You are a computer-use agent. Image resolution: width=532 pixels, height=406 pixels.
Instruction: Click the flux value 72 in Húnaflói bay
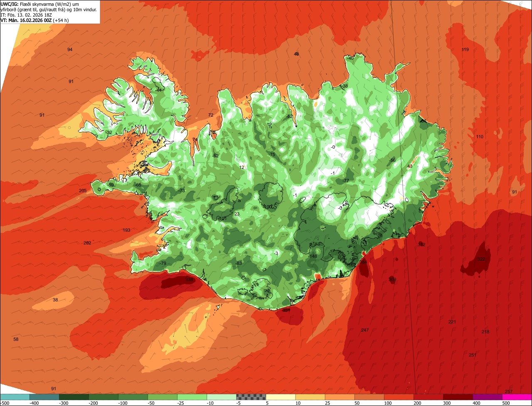pyautogui.click(x=211, y=115)
